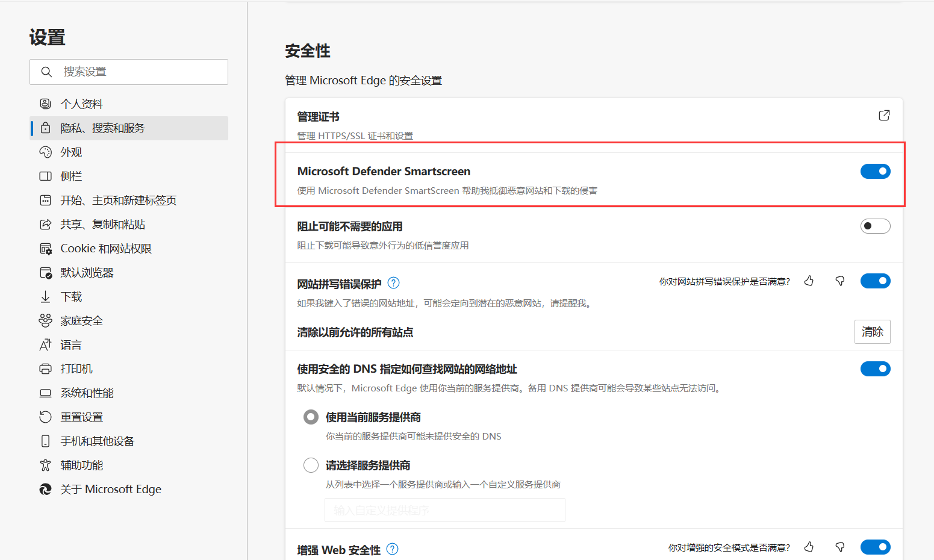This screenshot has width=934, height=560.
Task: Enable 阻止可能不需要的应用 toggle
Action: tap(875, 226)
